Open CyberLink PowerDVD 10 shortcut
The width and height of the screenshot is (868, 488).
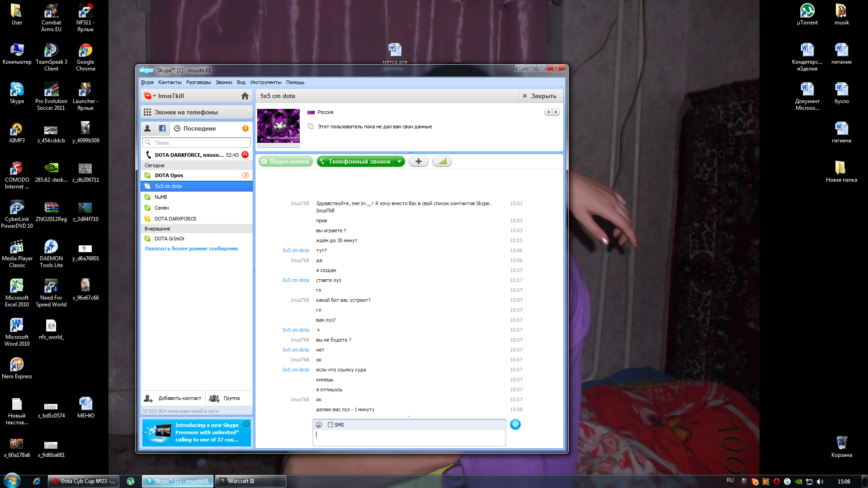(x=17, y=215)
